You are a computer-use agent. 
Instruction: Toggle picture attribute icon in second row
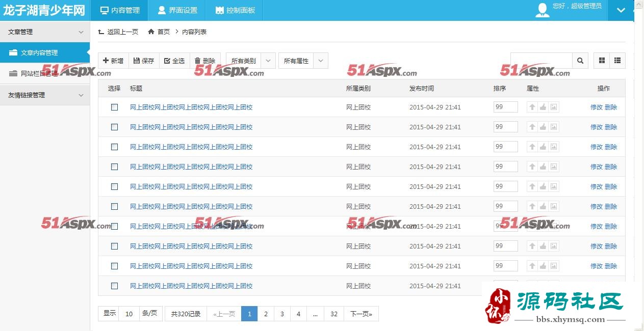pyautogui.click(x=554, y=127)
